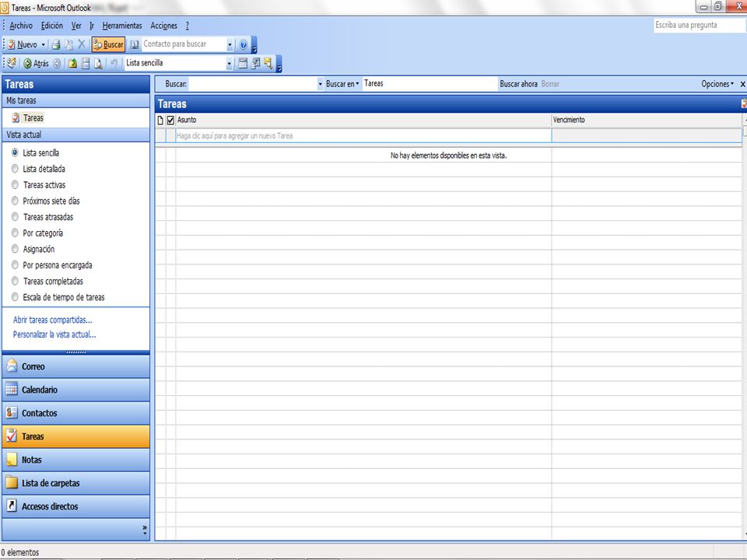
Task: Sort by Vencimiento column header
Action: pos(647,121)
